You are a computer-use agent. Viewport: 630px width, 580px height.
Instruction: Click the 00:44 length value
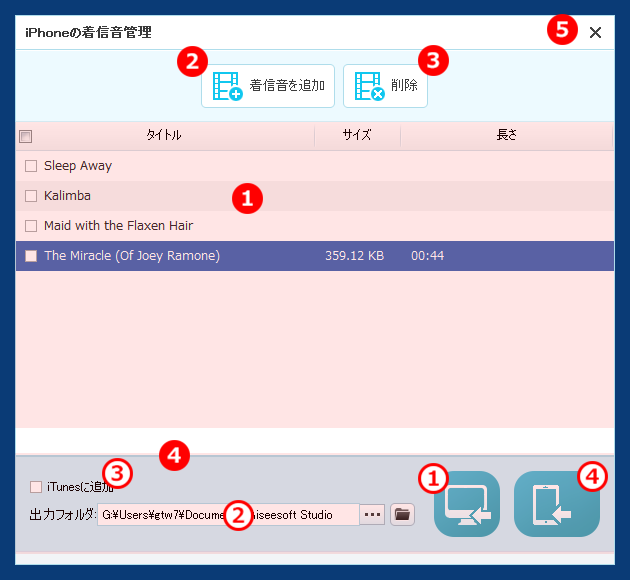428,256
